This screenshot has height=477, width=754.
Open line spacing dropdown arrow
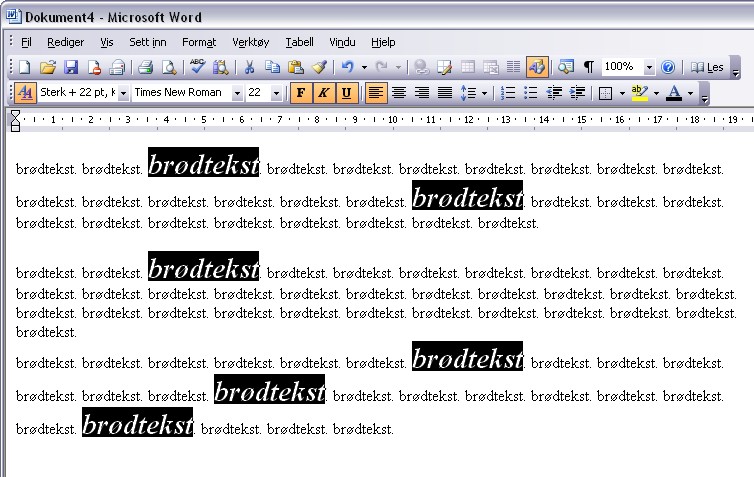(484, 93)
